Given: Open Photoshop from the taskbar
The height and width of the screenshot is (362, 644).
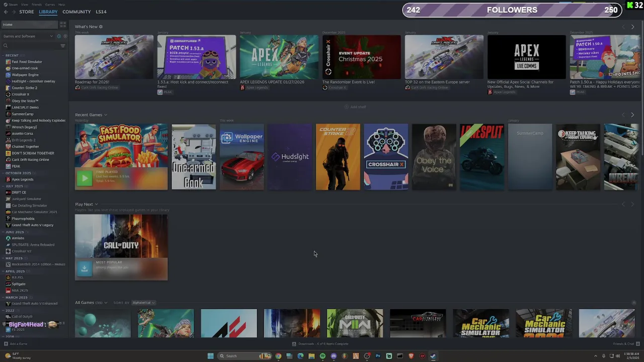Looking at the screenshot, I should (378, 356).
